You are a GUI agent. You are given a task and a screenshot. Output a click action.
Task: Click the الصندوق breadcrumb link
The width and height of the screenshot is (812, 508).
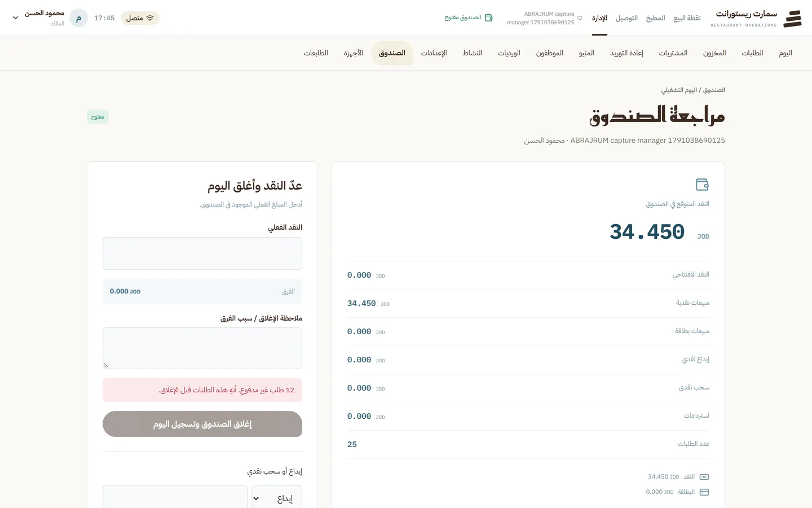[714, 90]
